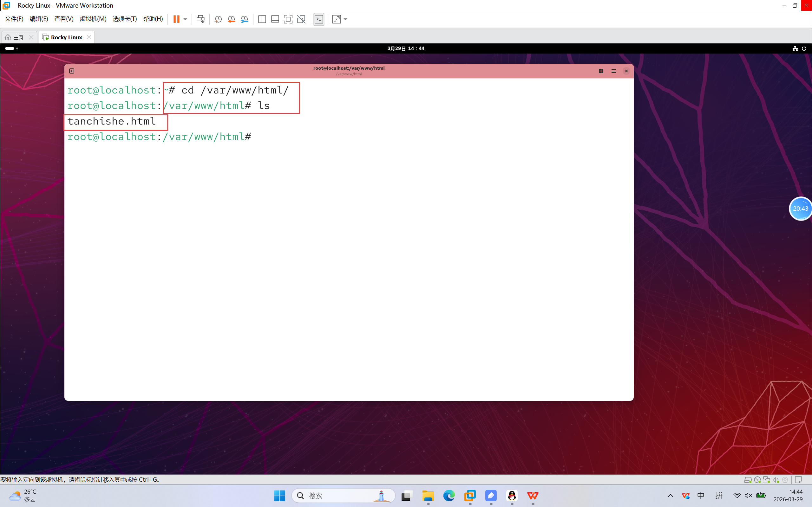This screenshot has width=812, height=507.
Task: Show hidden system tray icons chevron
Action: (670, 496)
